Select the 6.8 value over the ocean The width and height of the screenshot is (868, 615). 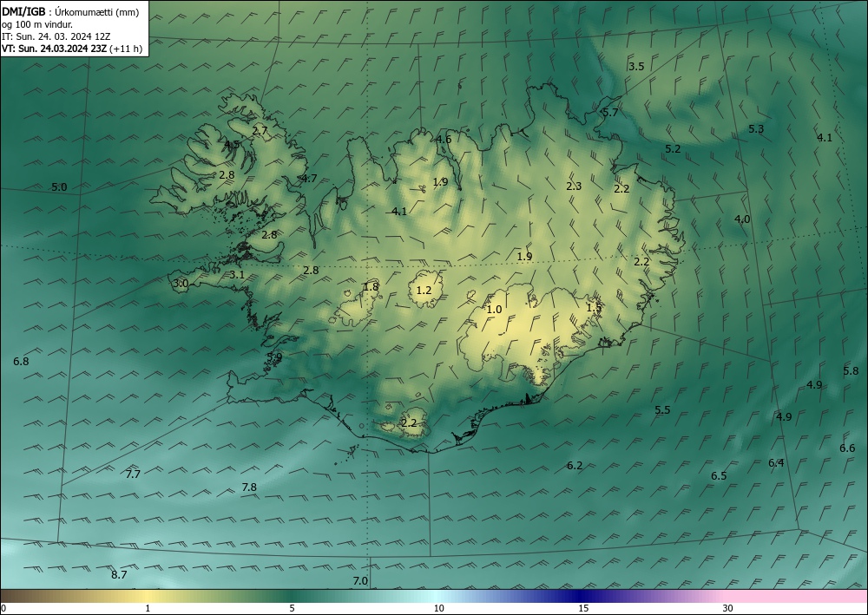(x=21, y=362)
